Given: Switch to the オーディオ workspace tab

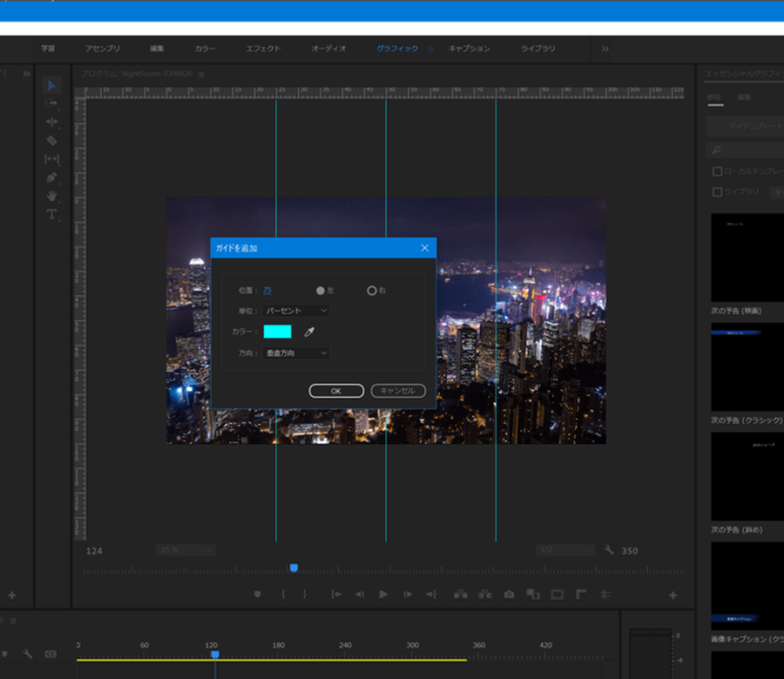Looking at the screenshot, I should tap(328, 49).
